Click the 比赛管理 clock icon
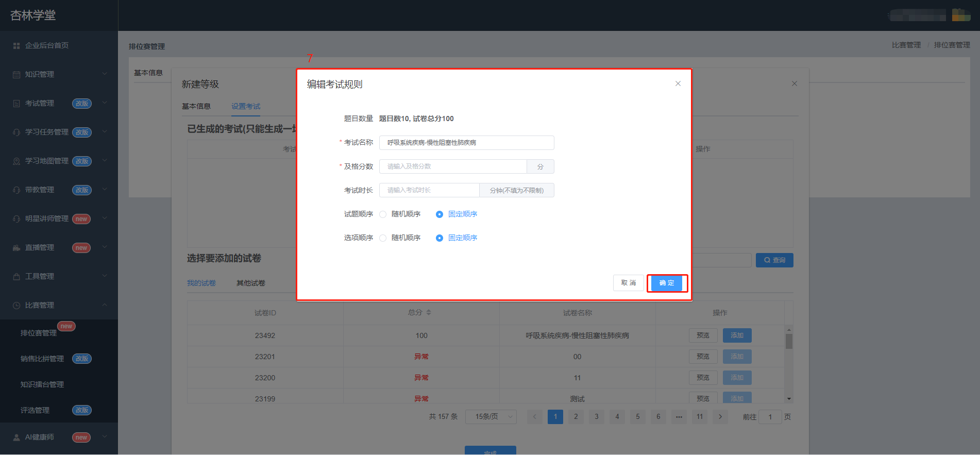Viewport: 980px width, 455px height. point(16,306)
